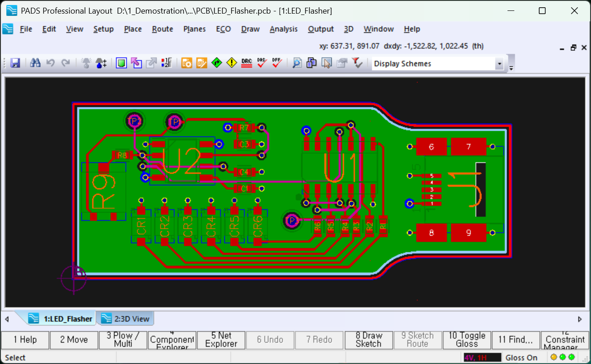Click the green Place mode icon
This screenshot has height=364, width=591.
tap(121, 63)
